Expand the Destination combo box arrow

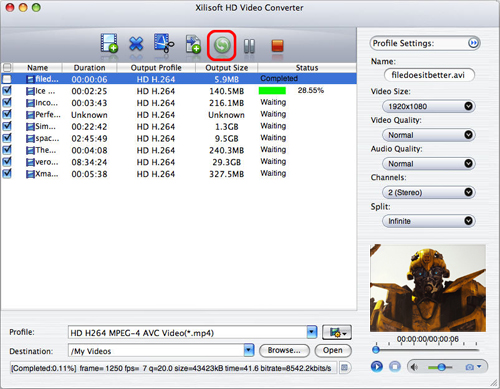(249, 350)
